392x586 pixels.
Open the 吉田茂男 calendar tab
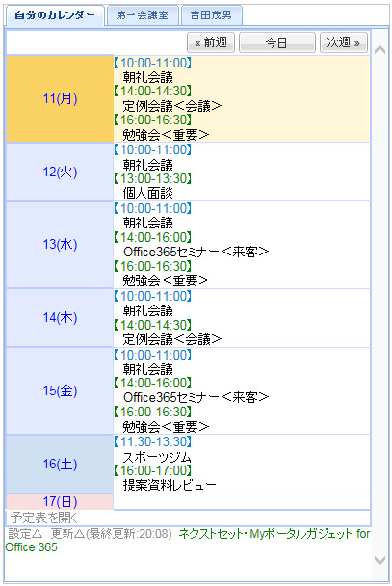(211, 15)
